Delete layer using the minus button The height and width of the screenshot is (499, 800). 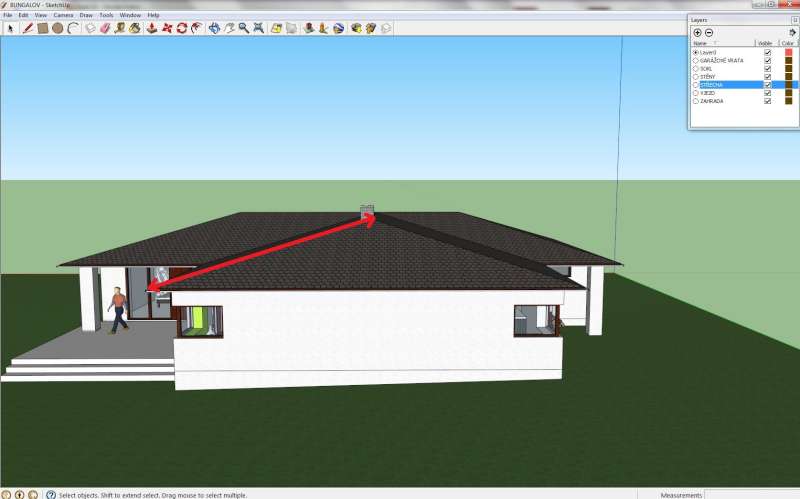pyautogui.click(x=709, y=33)
